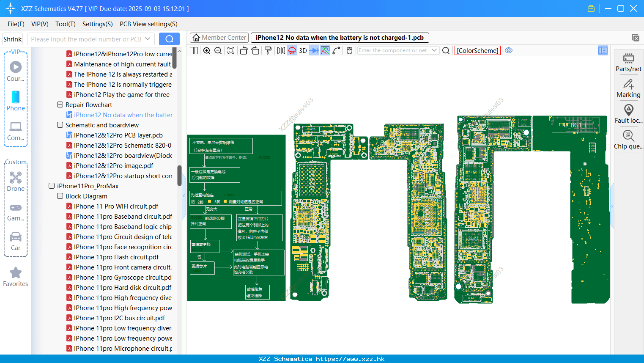Select the iPhone12 No data pcb tab
This screenshot has width=644, height=363.
click(340, 38)
